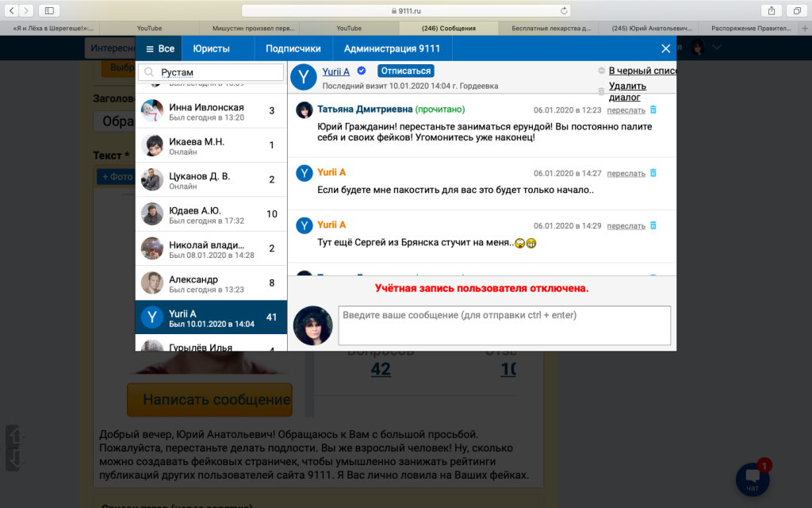Viewport: 812px width, 508px height.
Task: Click the 'Отписаться' button
Action: click(x=405, y=71)
